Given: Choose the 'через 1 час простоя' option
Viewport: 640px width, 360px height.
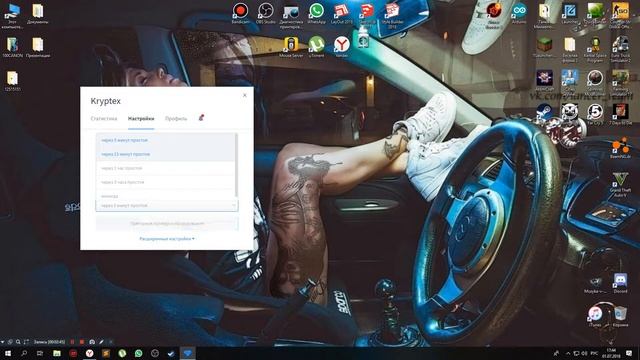Looking at the screenshot, I should [165, 168].
